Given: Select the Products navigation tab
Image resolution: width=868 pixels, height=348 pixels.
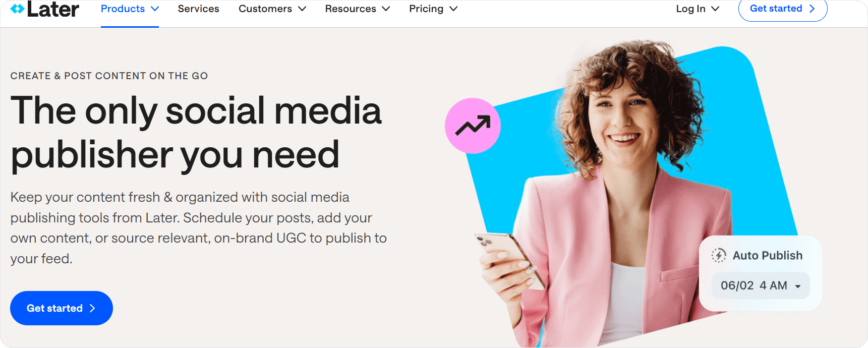Looking at the screenshot, I should tap(130, 9).
